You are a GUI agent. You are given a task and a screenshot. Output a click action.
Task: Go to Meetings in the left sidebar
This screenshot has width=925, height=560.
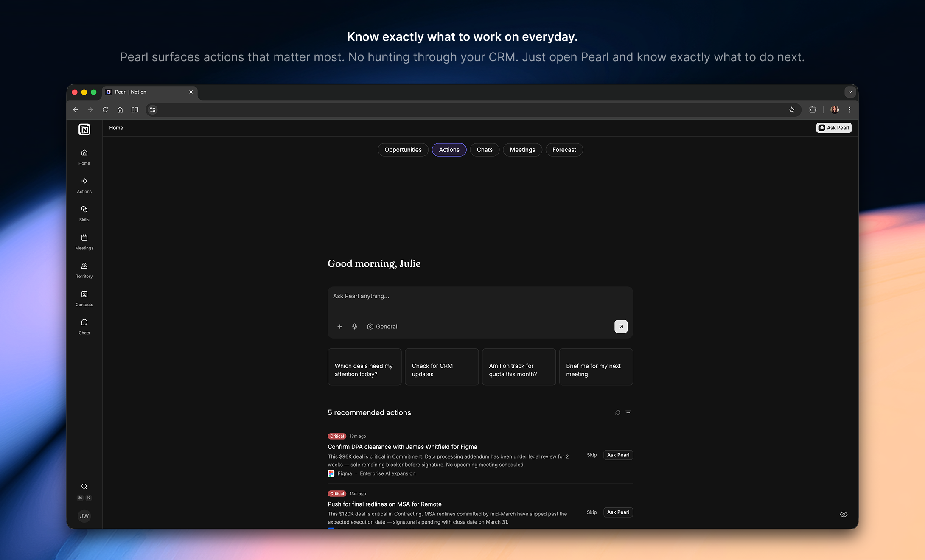[84, 242]
